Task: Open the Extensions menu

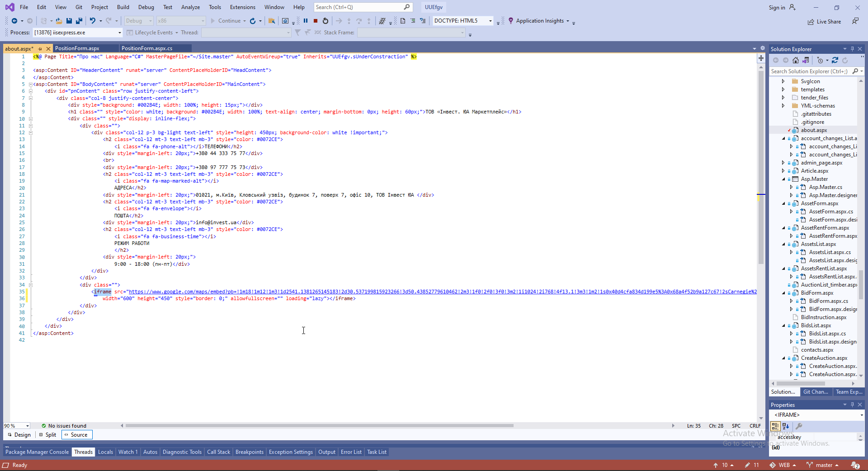Action: (x=242, y=7)
